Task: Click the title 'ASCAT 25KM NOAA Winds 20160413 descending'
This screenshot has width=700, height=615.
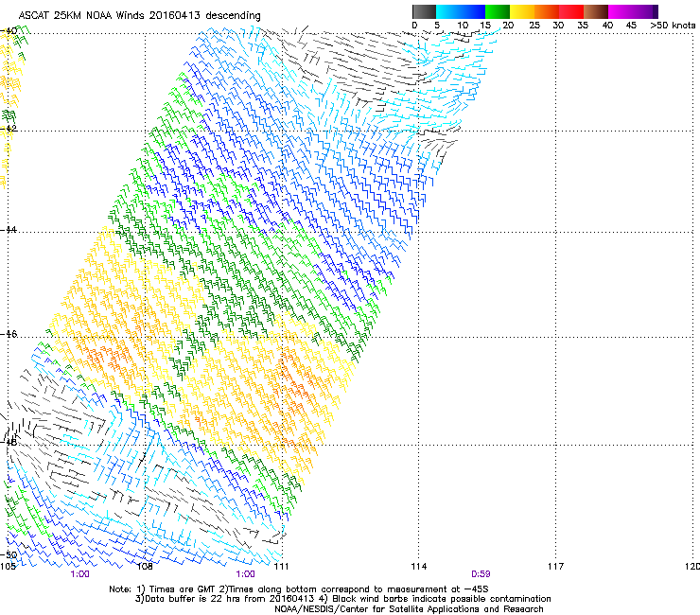Action: point(139,16)
